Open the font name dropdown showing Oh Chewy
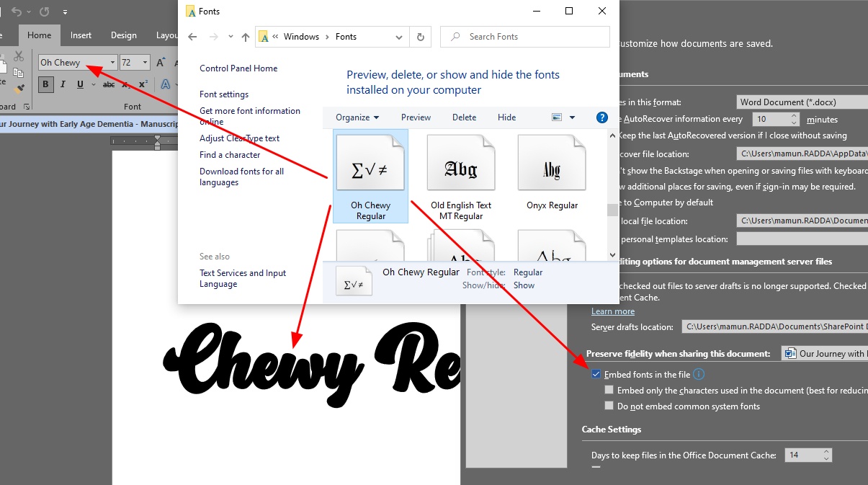This screenshot has height=485, width=868. pos(112,63)
